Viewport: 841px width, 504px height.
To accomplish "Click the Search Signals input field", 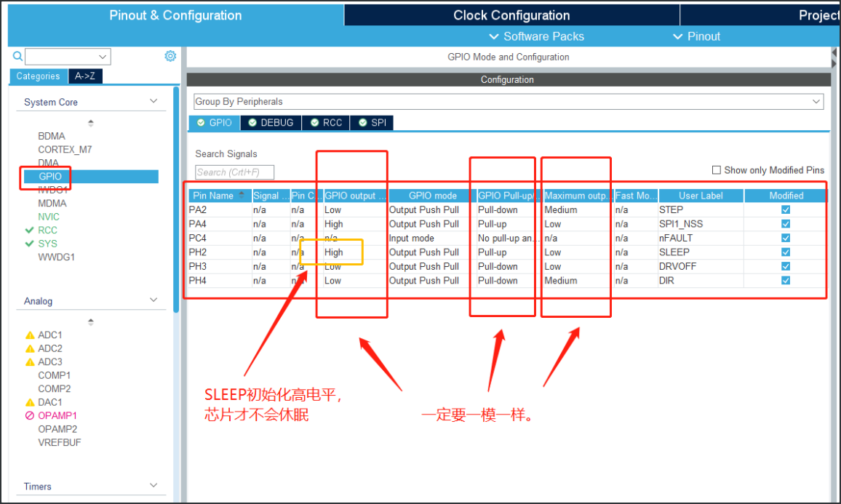I will click(x=234, y=172).
